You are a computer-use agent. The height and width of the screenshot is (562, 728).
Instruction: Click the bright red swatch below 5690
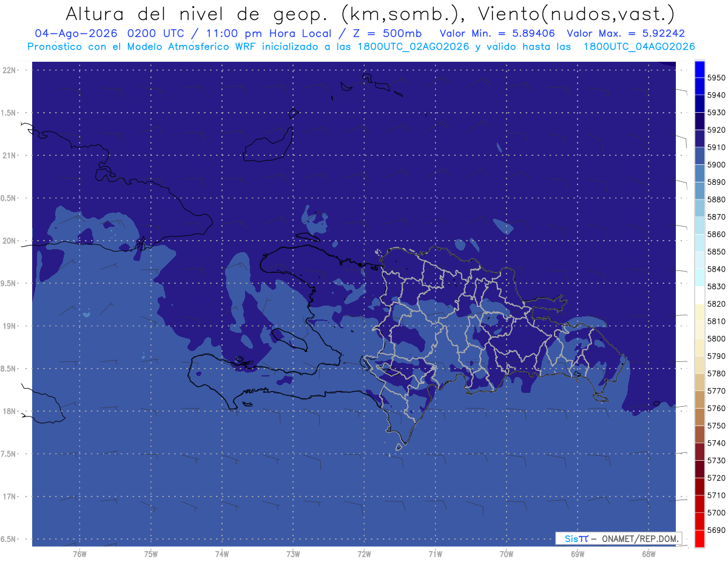pos(699,538)
